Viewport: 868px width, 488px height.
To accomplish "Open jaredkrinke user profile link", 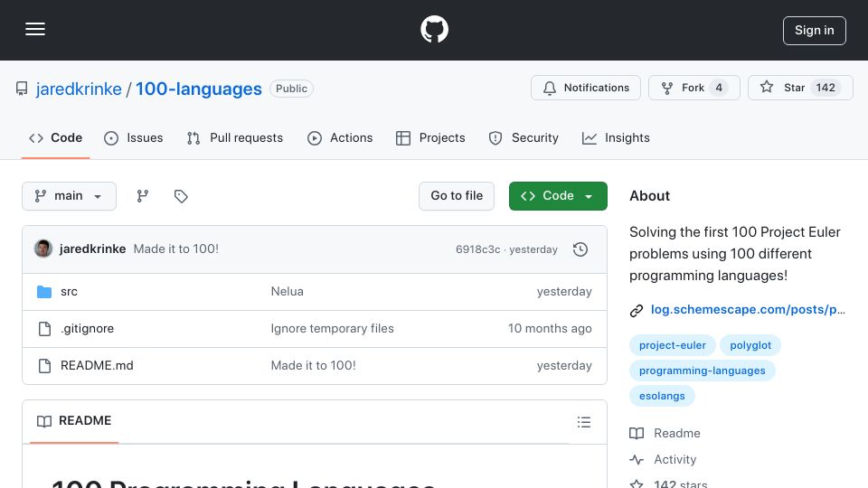I will pyautogui.click(x=79, y=89).
